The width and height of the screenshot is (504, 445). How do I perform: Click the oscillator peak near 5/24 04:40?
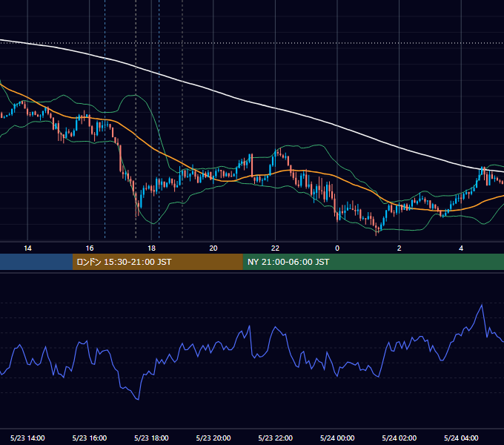coord(482,305)
